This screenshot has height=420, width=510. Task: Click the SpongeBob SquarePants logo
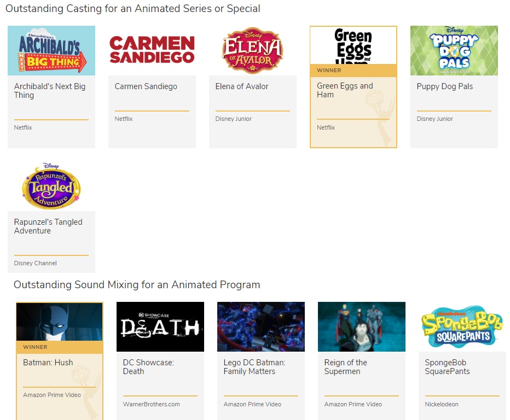462,327
